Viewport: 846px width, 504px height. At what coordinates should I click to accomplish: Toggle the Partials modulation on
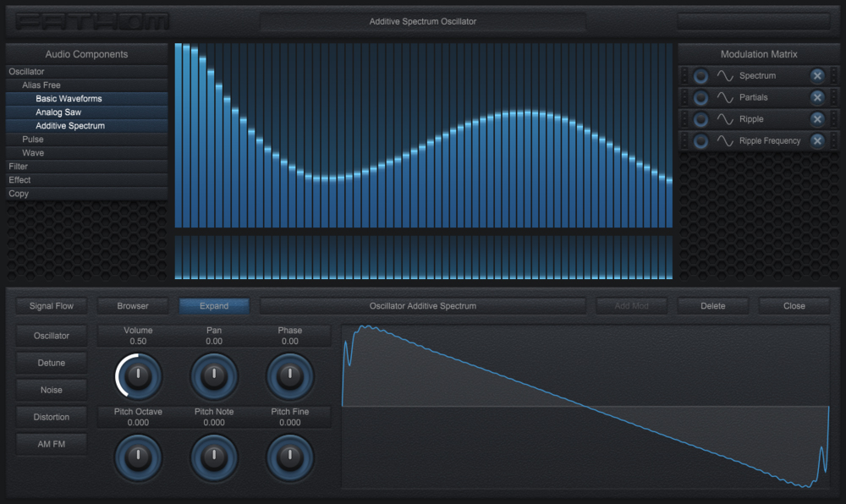(700, 97)
